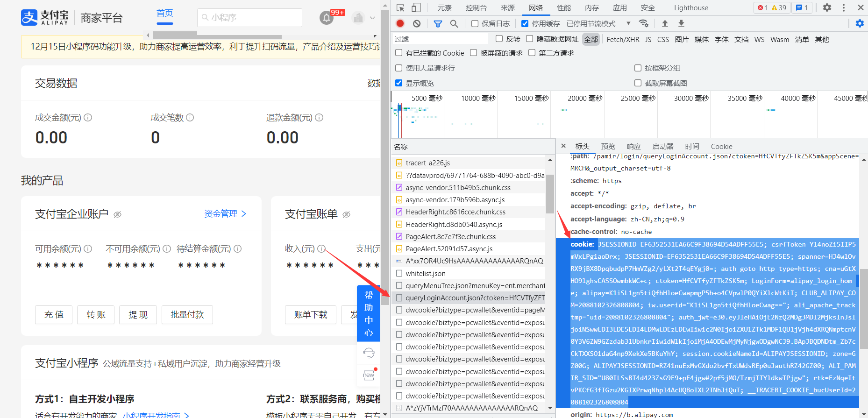Open network conditions wifi icon
Image resolution: width=868 pixels, height=418 pixels.
(x=644, y=23)
